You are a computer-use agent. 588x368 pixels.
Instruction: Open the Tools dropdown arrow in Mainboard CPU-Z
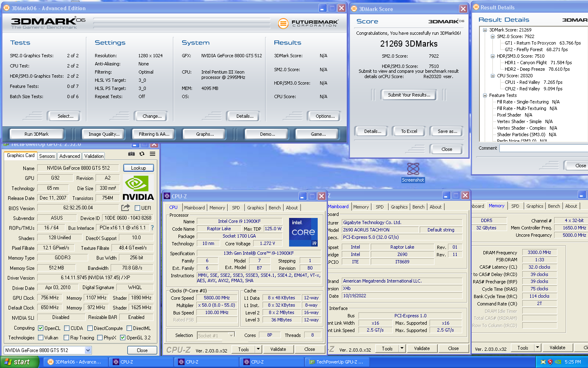(402, 348)
